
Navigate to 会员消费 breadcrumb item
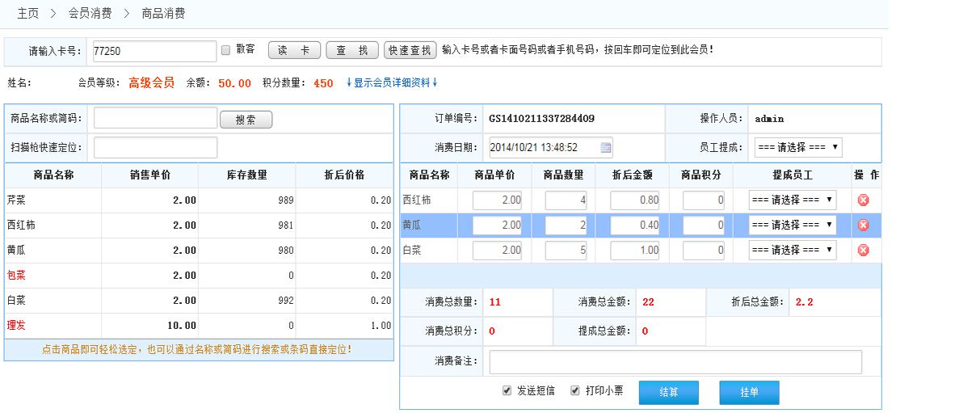pos(90,14)
